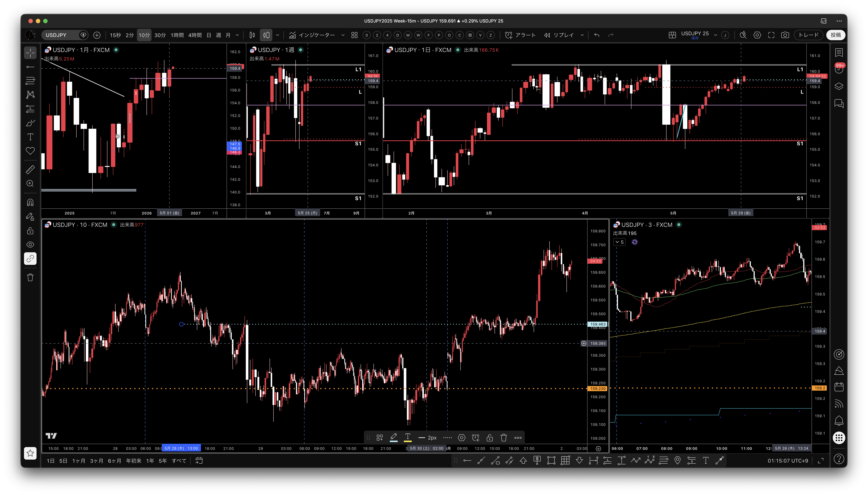This screenshot has width=868, height=495.
Task: Open the USDJPY 25 layout dropdown
Action: 715,35
